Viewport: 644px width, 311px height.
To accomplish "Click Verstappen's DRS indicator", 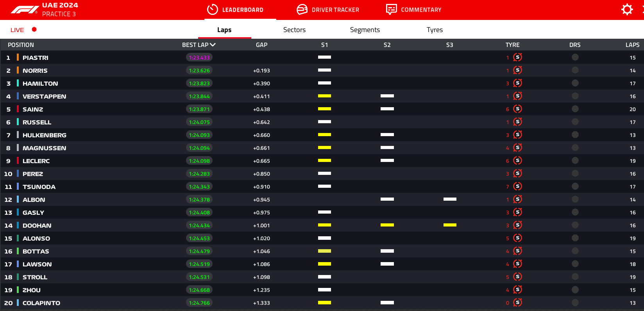I will [575, 96].
